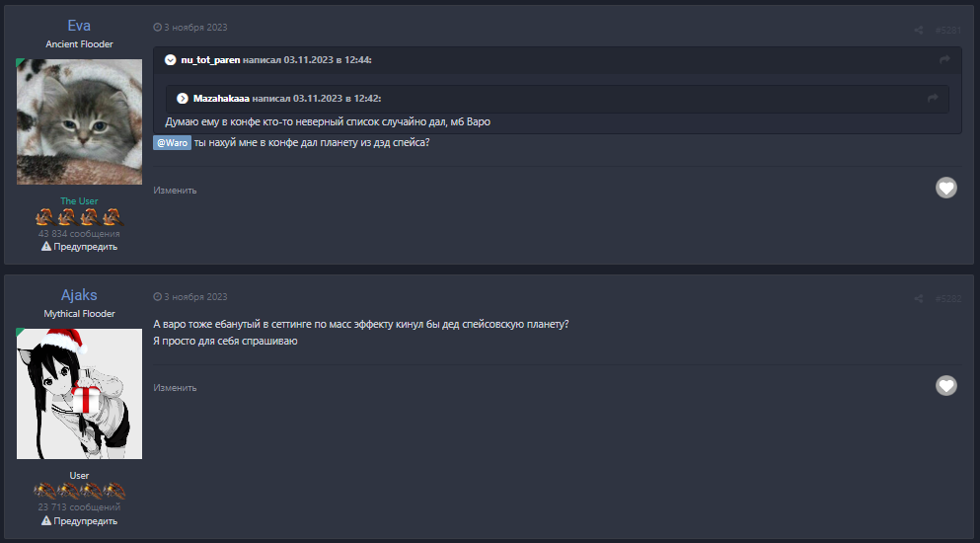The image size is (980, 543).
Task: Open the Ajaks username profile link
Action: [x=79, y=295]
